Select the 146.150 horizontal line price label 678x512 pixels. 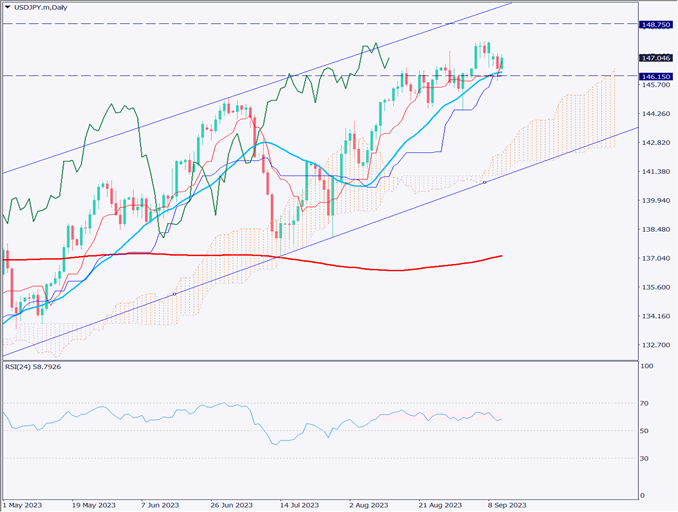654,76
